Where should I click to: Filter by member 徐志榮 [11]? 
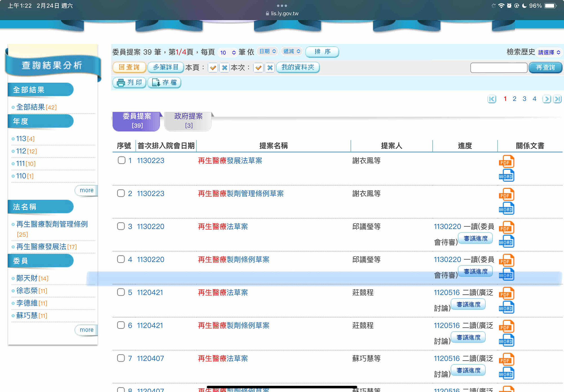pos(32,291)
